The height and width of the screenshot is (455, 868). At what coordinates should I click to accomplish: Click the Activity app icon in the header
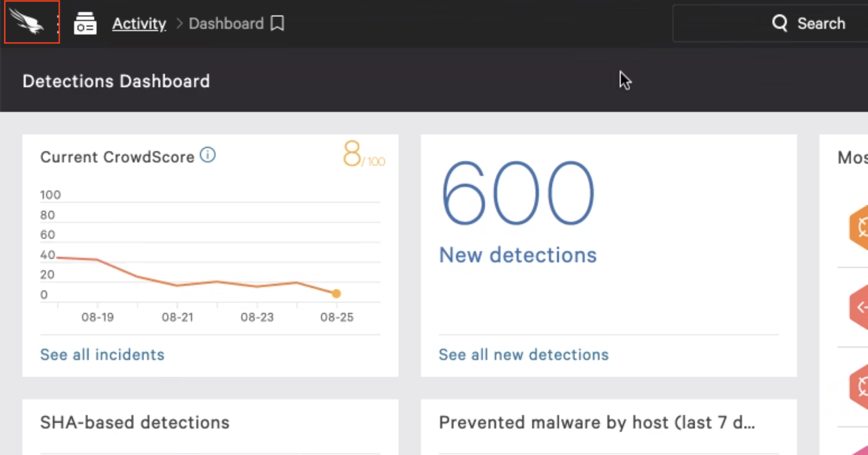85,23
